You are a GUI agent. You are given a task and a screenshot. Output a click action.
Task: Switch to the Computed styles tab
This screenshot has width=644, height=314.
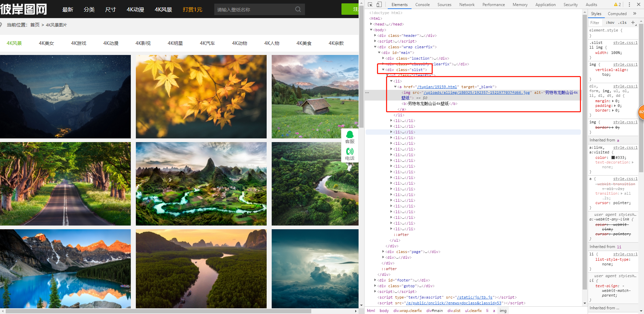pyautogui.click(x=617, y=14)
